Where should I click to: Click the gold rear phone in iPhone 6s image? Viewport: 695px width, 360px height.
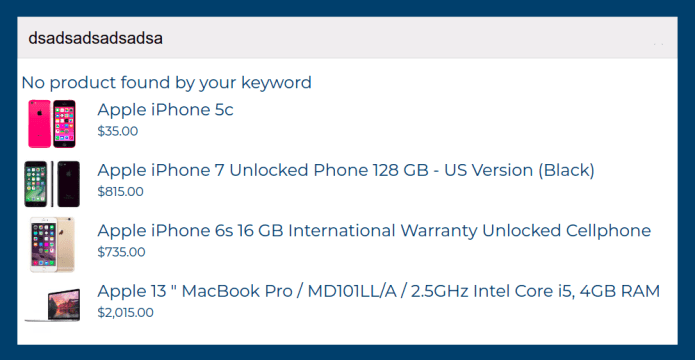[66, 243]
